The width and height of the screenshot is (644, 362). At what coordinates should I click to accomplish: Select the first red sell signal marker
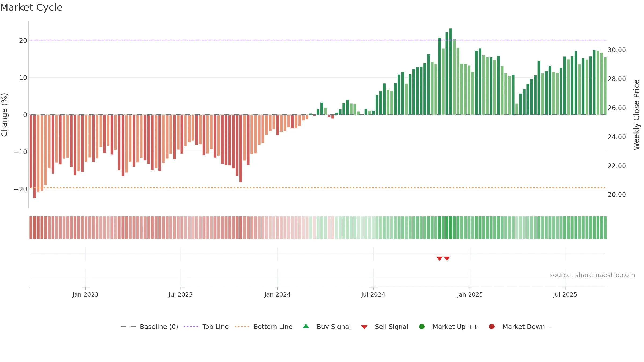coord(439,258)
